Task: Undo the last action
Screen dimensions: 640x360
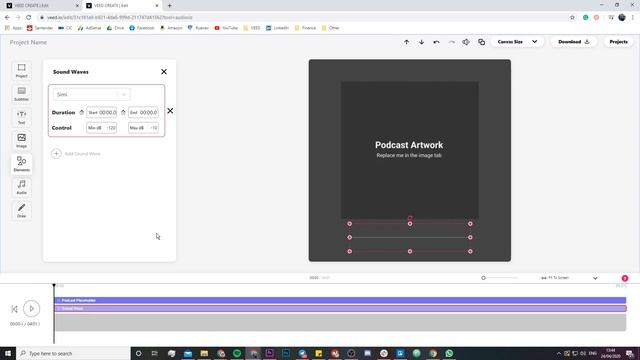Action: tap(436, 42)
